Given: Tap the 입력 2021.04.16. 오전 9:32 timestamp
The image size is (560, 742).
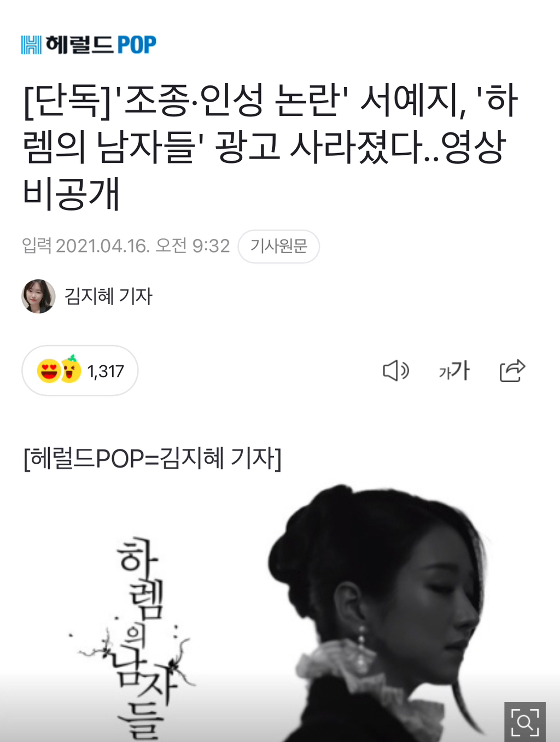Looking at the screenshot, I should (126, 246).
